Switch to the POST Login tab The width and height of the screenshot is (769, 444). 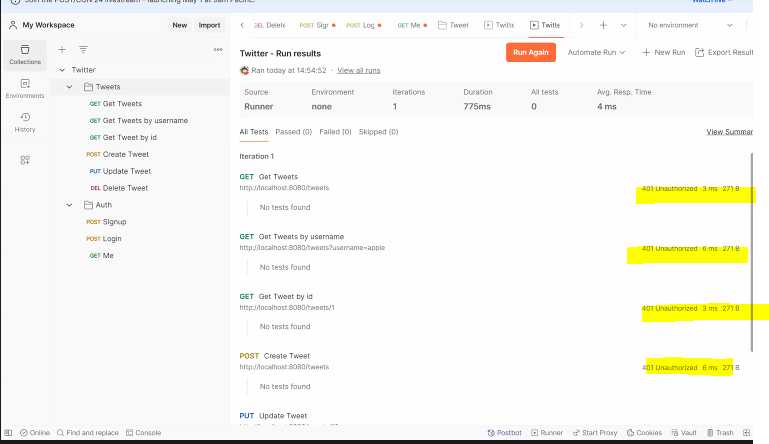(x=363, y=25)
